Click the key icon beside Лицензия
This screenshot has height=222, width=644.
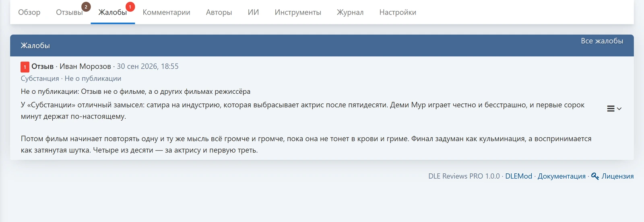[595, 176]
